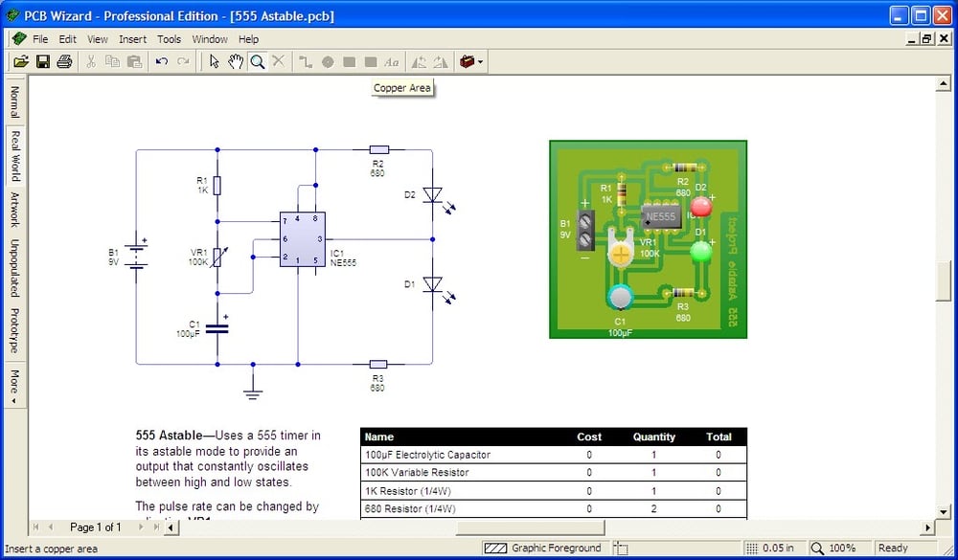The height and width of the screenshot is (560, 958).
Task: Select the Aa text label tool
Action: click(x=392, y=61)
